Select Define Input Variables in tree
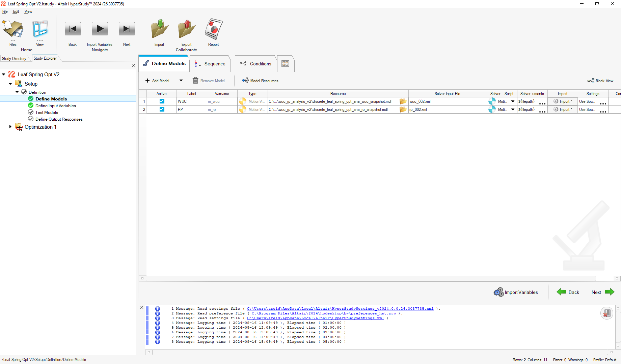The image size is (621, 364). (56, 106)
